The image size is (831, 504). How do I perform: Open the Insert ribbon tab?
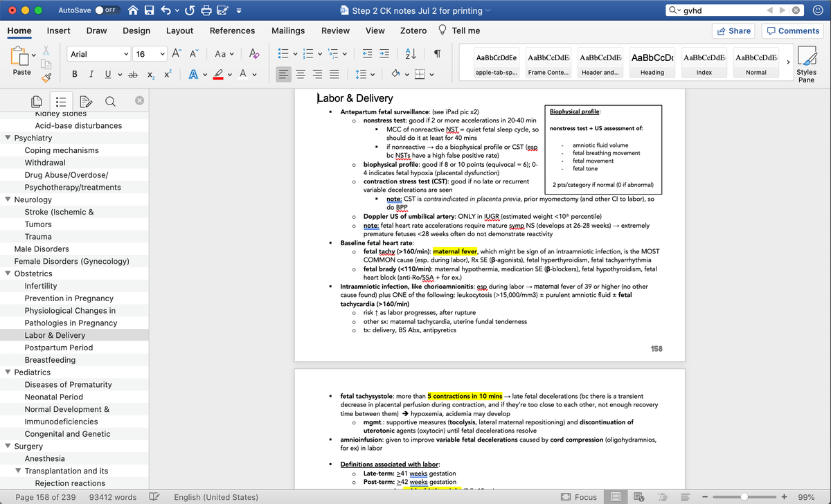[58, 30]
